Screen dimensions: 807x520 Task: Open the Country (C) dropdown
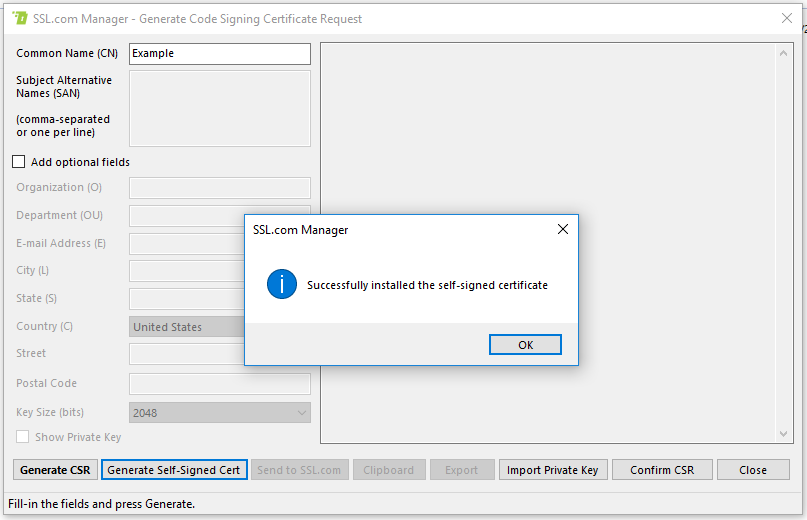pyautogui.click(x=188, y=327)
